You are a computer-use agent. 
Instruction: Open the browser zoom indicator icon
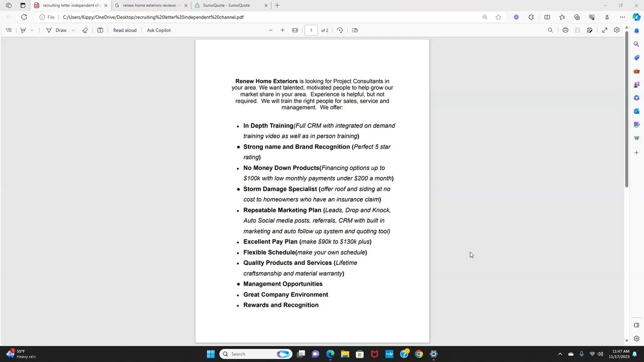tap(485, 17)
